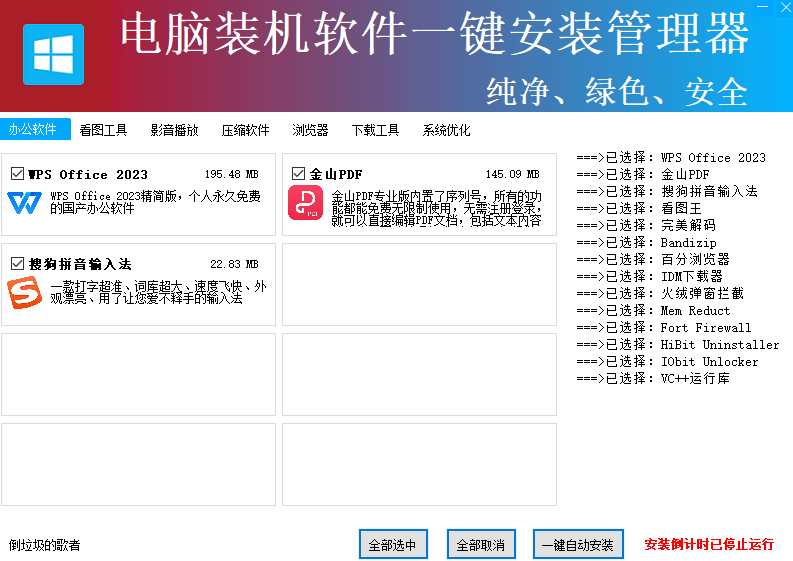This screenshot has height=561, width=793.
Task: Click the 倒垃圾的歌者 author label
Action: [x=45, y=545]
